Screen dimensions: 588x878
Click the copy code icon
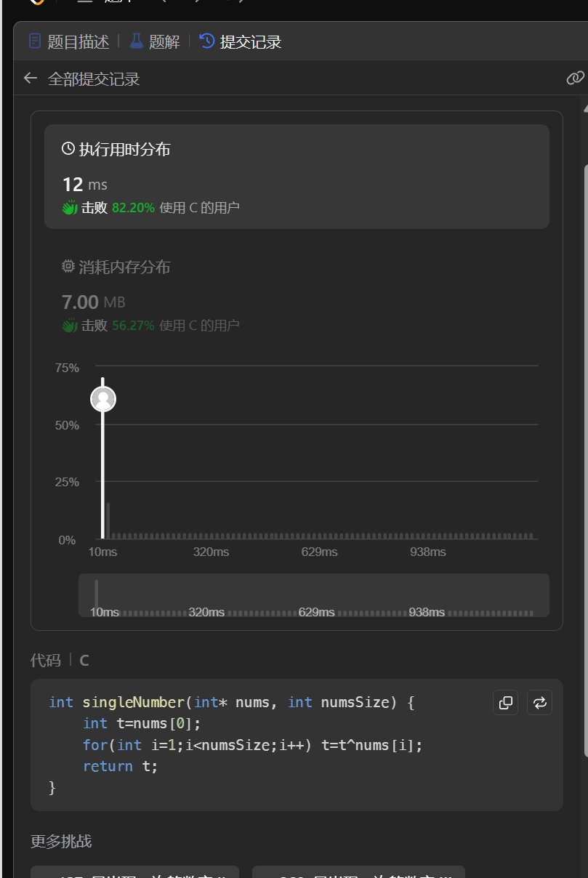pyautogui.click(x=506, y=703)
